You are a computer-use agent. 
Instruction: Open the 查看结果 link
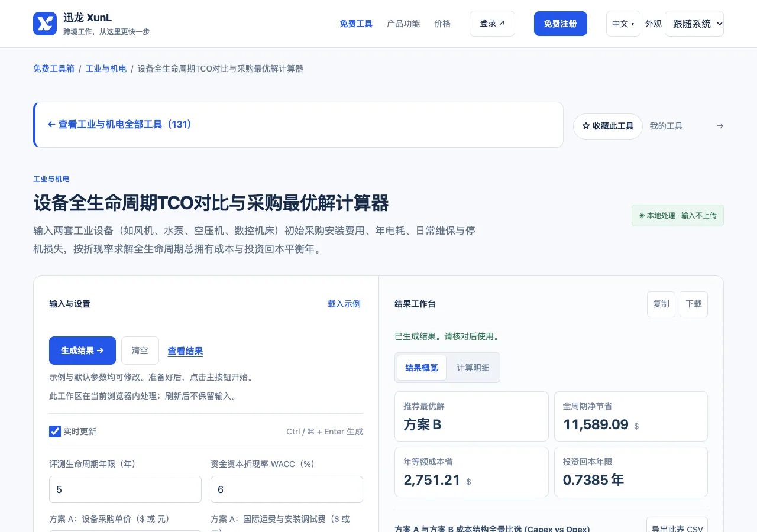click(x=186, y=351)
